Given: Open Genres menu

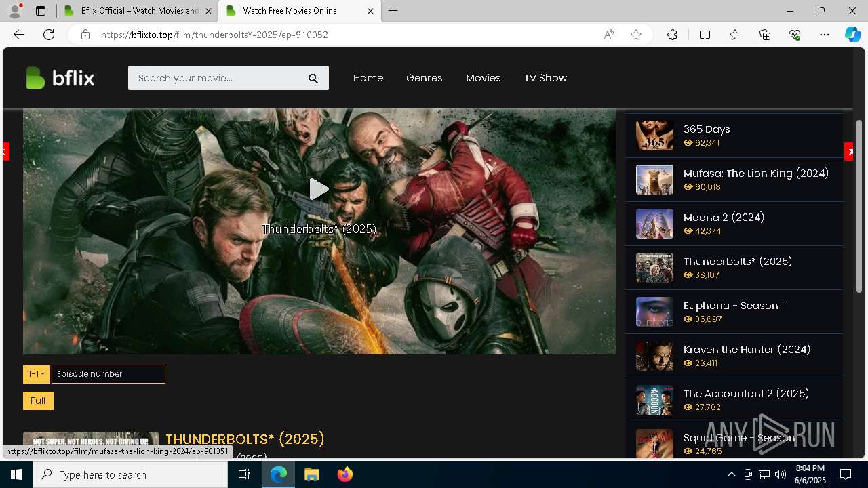Looking at the screenshot, I should (x=425, y=78).
